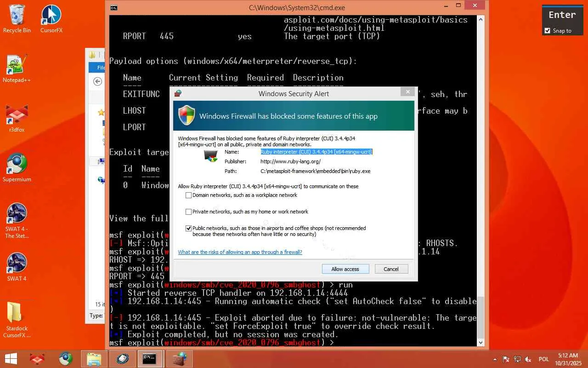Select the Stardock CursorFX folder on desktop
Viewport: 588px width, 368px height.
pyautogui.click(x=17, y=320)
